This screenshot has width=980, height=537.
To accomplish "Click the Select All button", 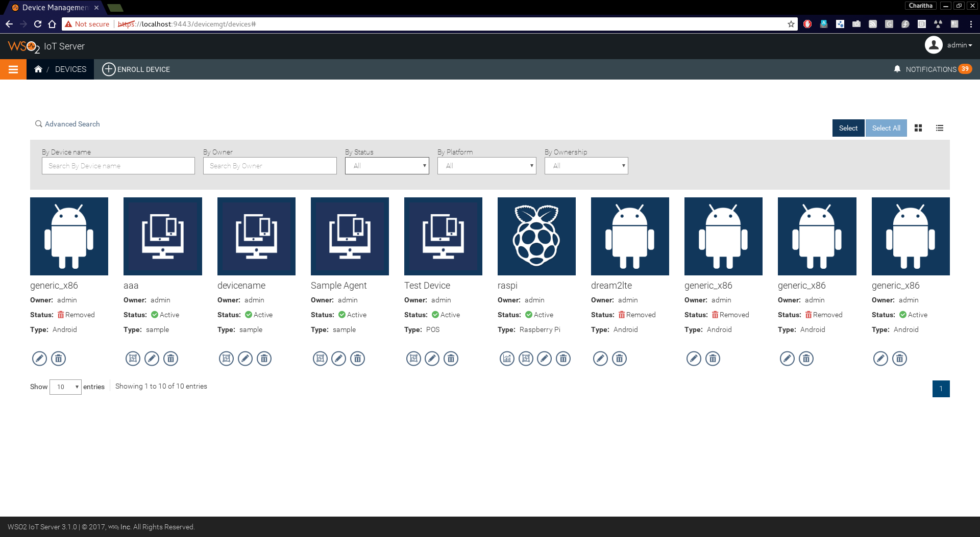I will point(886,128).
